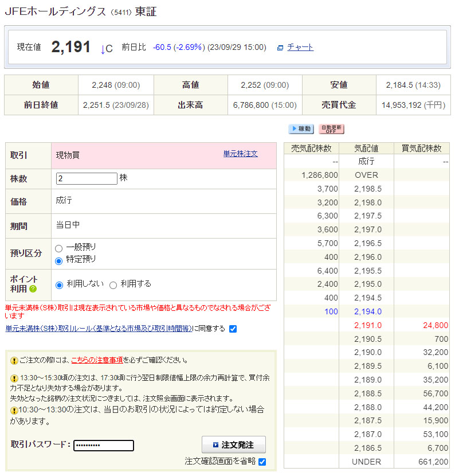The width and height of the screenshot is (455, 476).
Task: Click the 注文発注 order button
Action: pyautogui.click(x=234, y=445)
